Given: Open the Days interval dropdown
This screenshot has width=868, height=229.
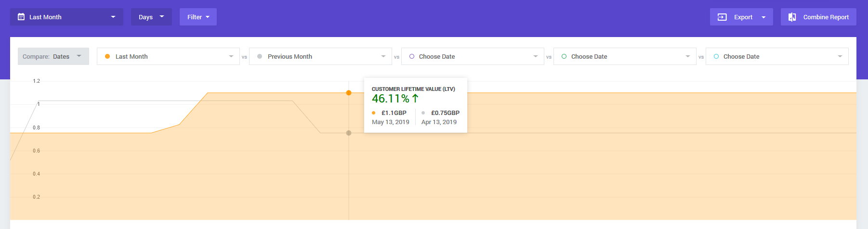Looking at the screenshot, I should coord(151,17).
